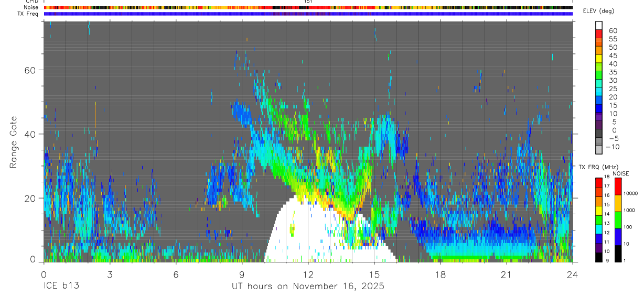This screenshot has width=644, height=297.
Task: Click the y-axis tick label "20" on Range Gate
Action: point(30,198)
